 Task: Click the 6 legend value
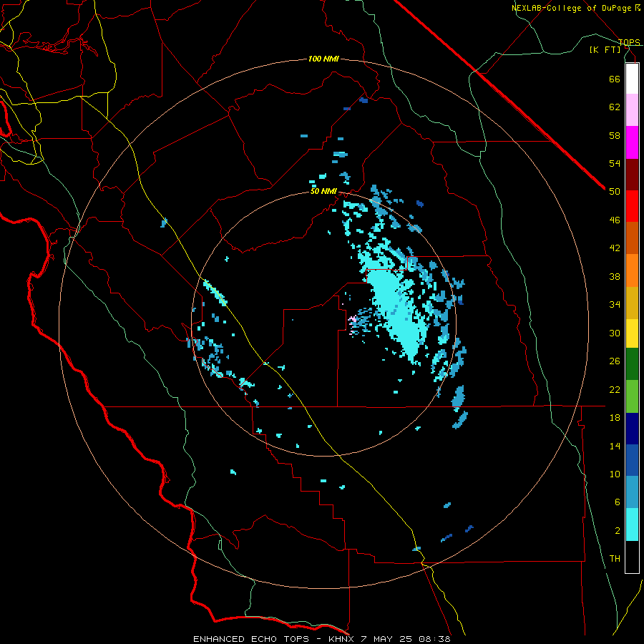click(x=617, y=502)
